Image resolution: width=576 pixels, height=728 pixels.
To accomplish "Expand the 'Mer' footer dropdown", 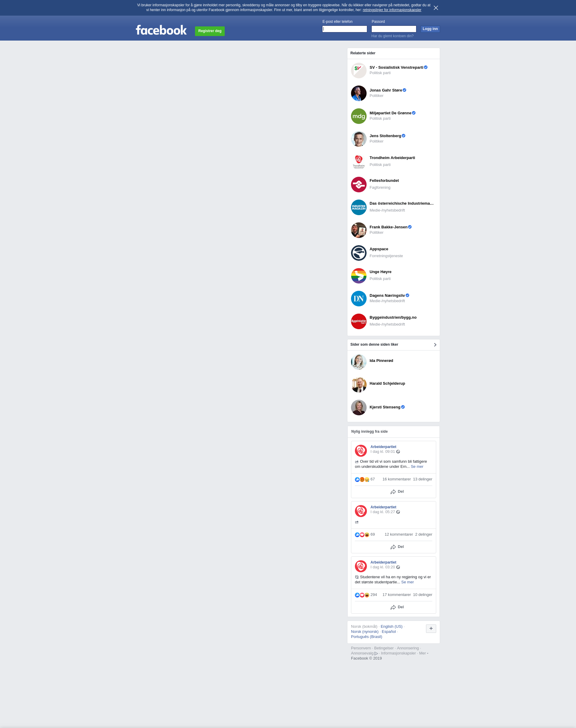I will tap(424, 653).
